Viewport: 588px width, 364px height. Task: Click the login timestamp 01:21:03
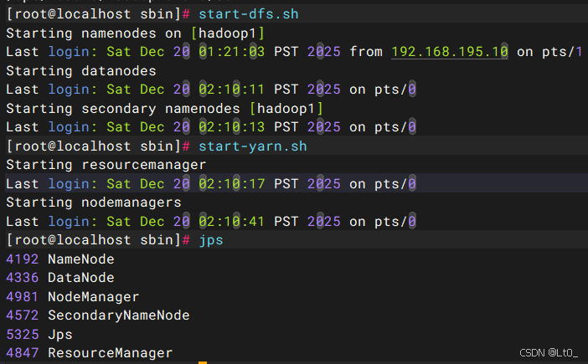(x=231, y=52)
